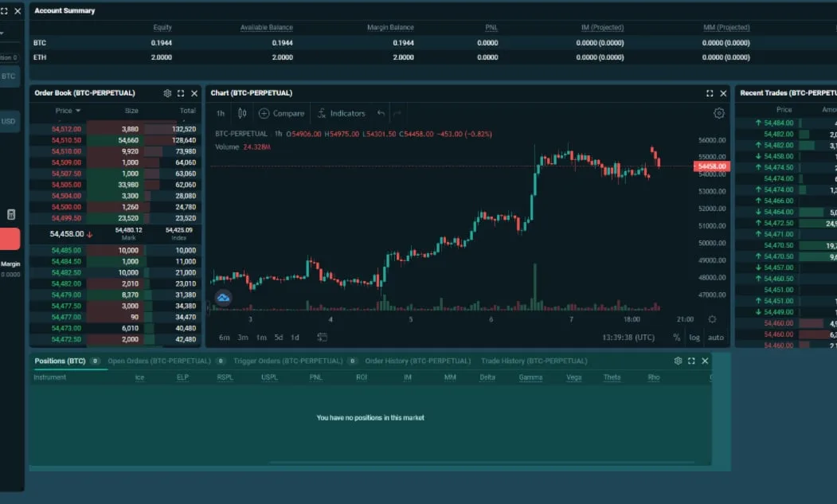Toggle log scale on chart
The height and width of the screenshot is (504, 837).
click(694, 338)
